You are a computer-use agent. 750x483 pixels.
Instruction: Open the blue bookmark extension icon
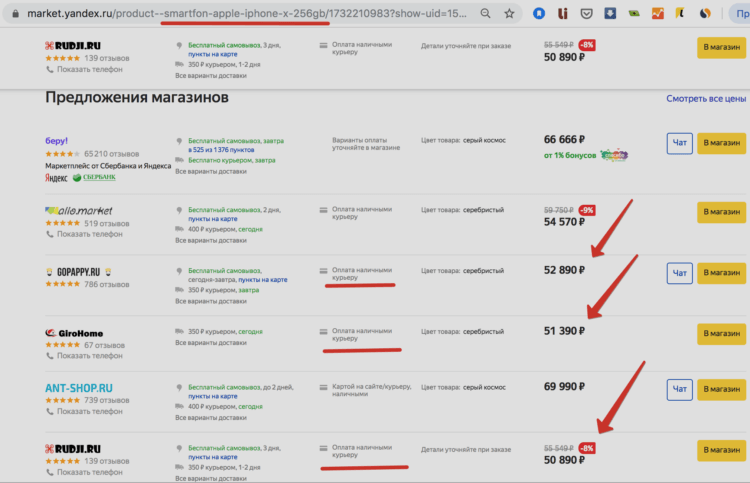point(539,13)
